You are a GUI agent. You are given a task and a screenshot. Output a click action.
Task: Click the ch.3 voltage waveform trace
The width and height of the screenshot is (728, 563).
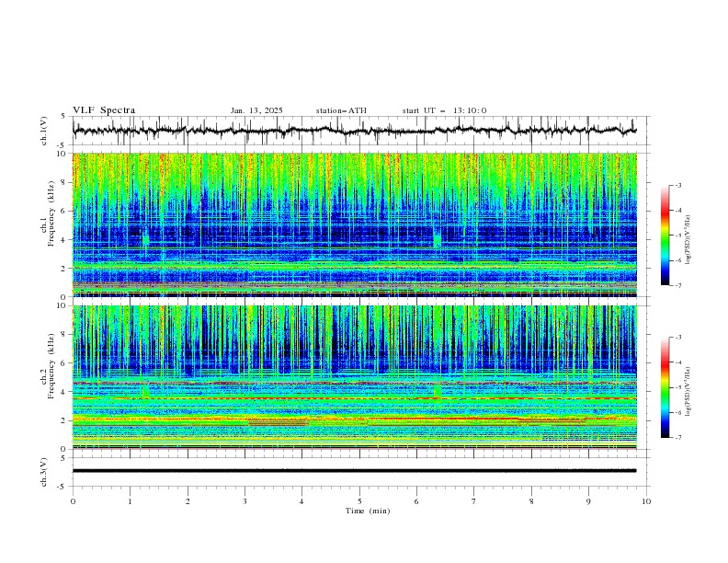[x=354, y=471]
